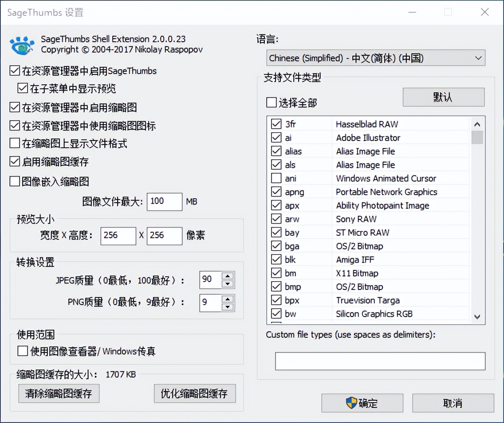This screenshot has width=504, height=423.
Task: Click the SageThumbs eye logo icon
Action: coord(22,45)
